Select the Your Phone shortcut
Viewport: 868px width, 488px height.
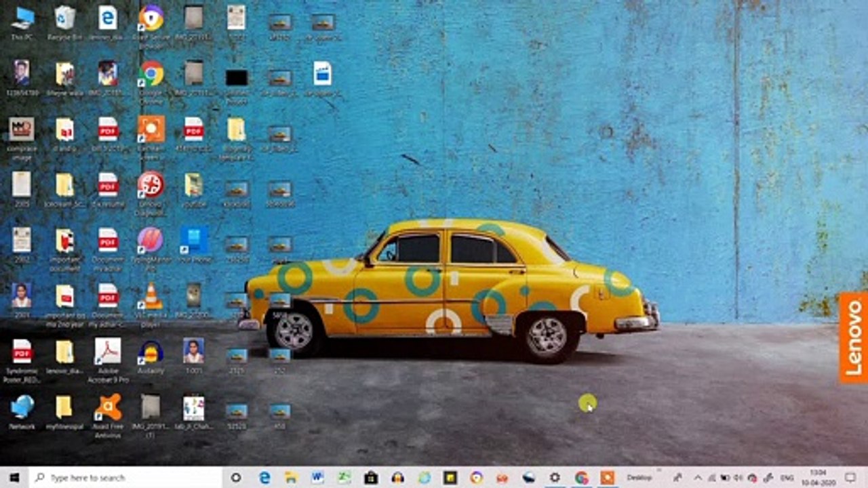click(x=194, y=245)
